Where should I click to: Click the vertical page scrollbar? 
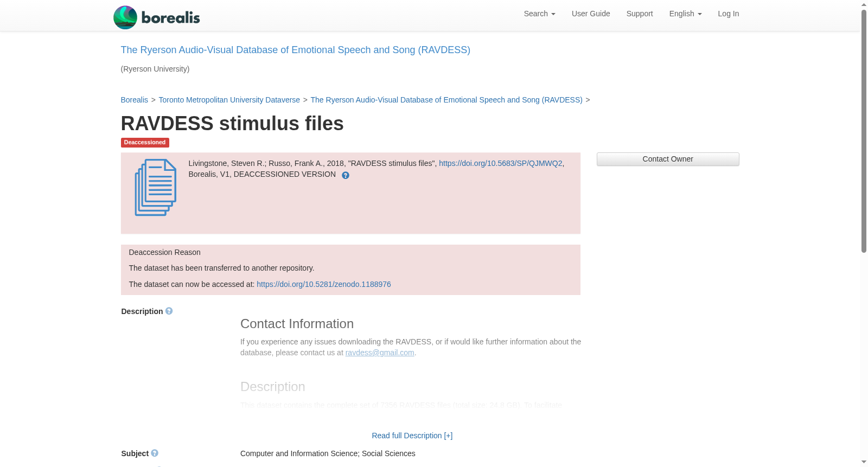point(864,131)
